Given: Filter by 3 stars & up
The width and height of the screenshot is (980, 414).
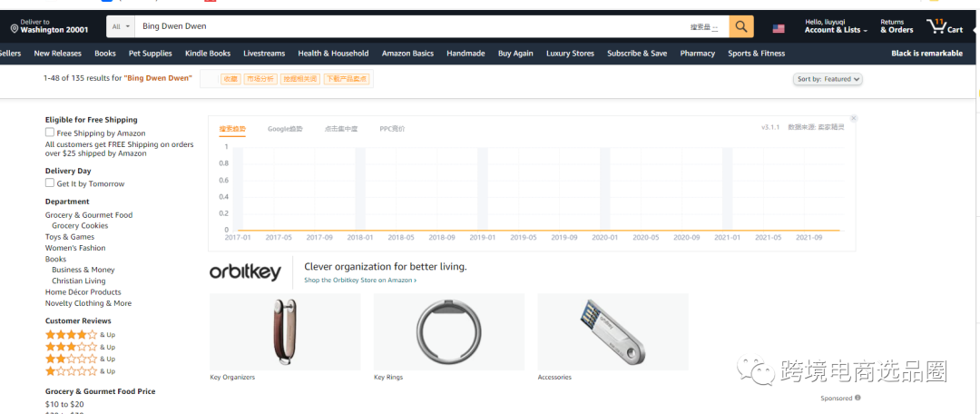Looking at the screenshot, I should click(x=80, y=347).
